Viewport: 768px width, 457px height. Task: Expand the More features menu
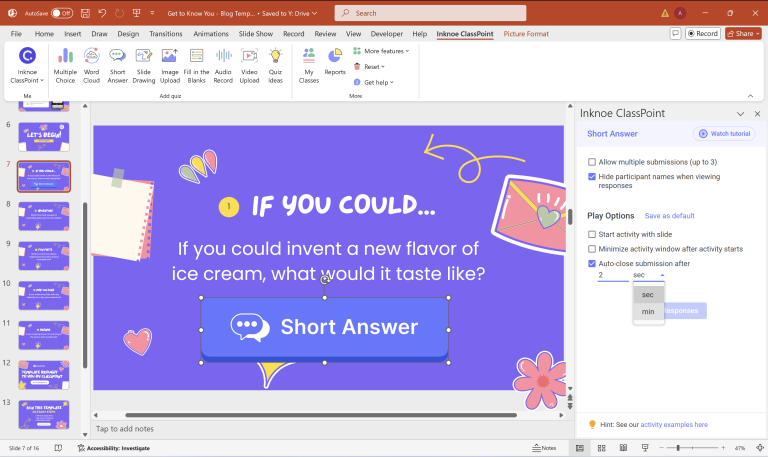coord(381,51)
